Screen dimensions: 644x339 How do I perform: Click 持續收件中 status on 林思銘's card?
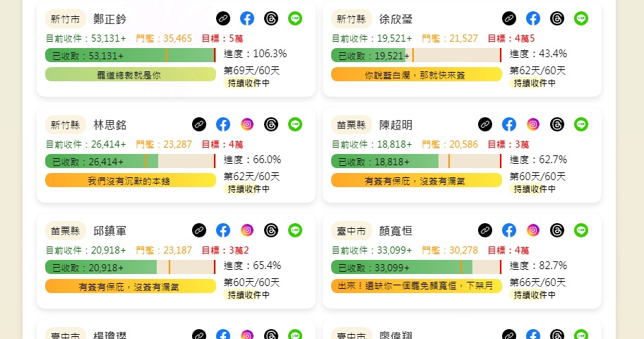point(249,189)
